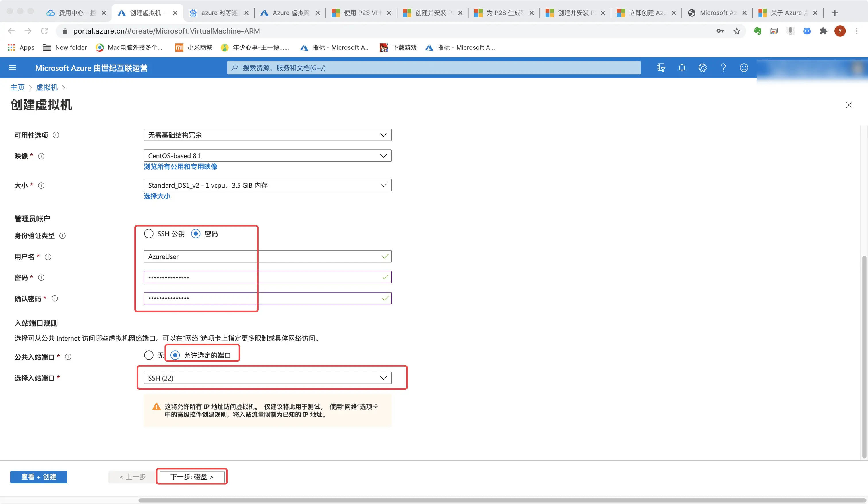Click the 查看 + 创建 button
868x504 pixels.
click(38, 477)
